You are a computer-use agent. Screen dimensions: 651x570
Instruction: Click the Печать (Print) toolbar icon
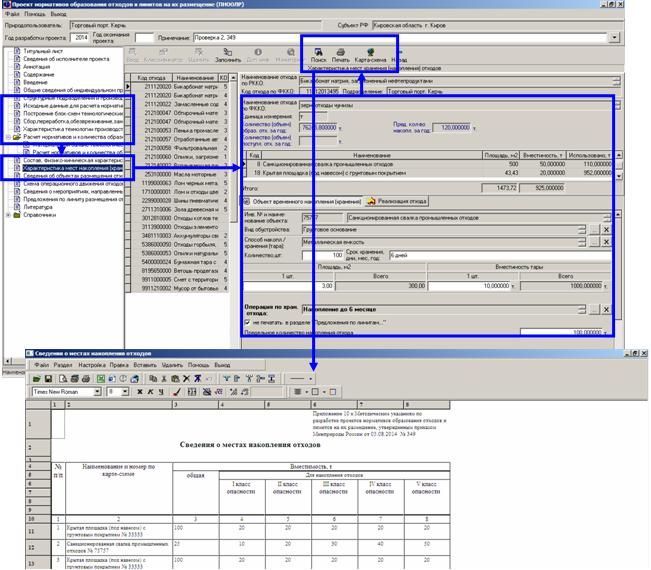342,53
